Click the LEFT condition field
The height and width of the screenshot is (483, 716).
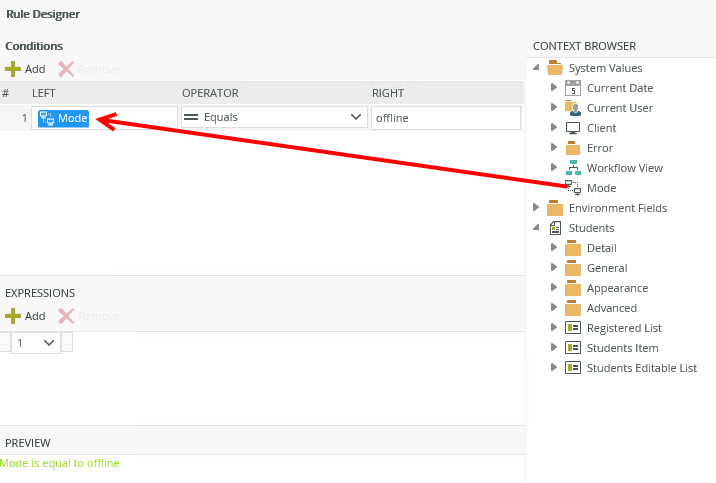(105, 118)
